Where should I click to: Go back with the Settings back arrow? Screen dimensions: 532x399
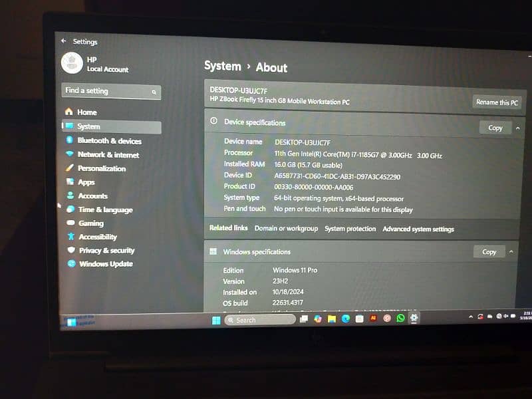coord(64,41)
